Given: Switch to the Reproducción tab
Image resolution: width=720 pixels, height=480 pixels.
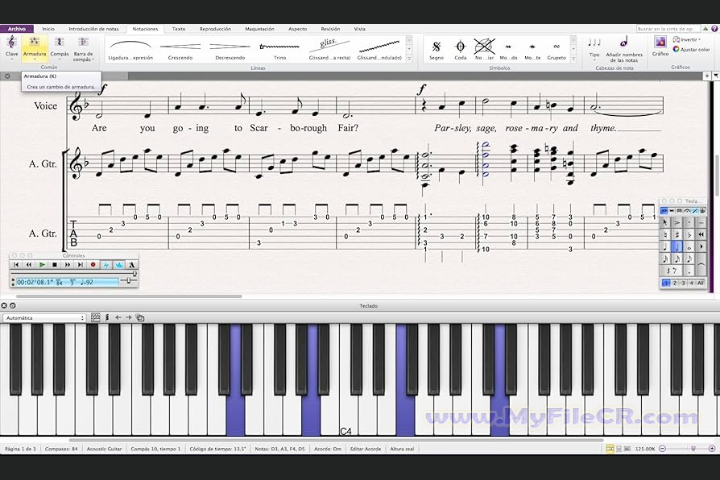Looking at the screenshot, I should coord(215,28).
